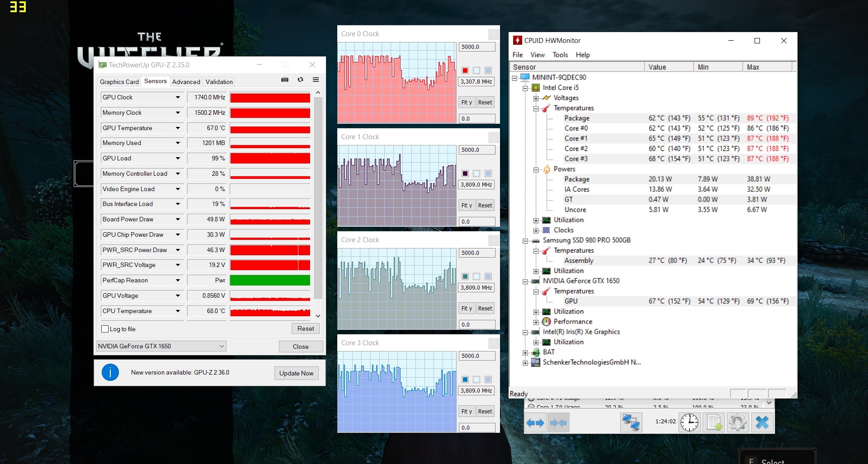The image size is (868, 464).
Task: Click Update Now for GPU-Z 2.36.0
Action: pyautogui.click(x=296, y=373)
